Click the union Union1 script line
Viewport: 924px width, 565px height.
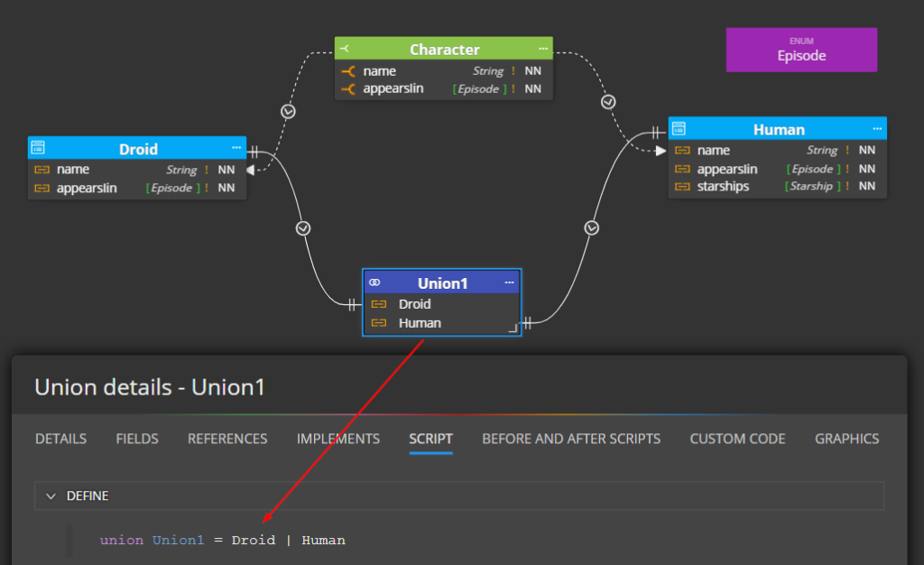[223, 541]
